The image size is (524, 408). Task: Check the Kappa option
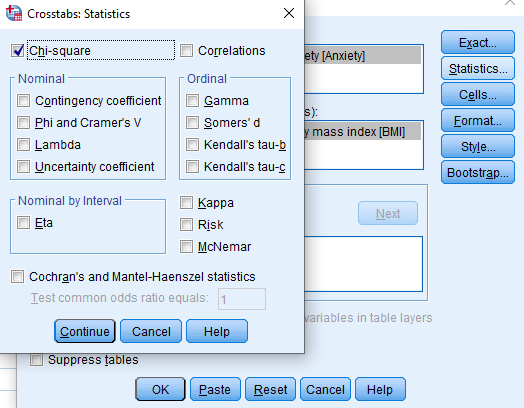186,202
